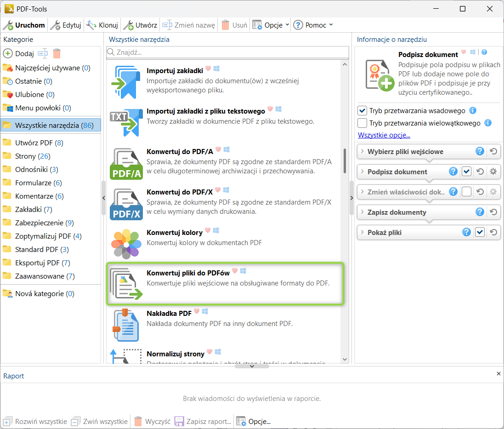Viewport: 504px width, 429px height.
Task: Reset the Zapisz dokumenty step
Action: click(x=493, y=212)
